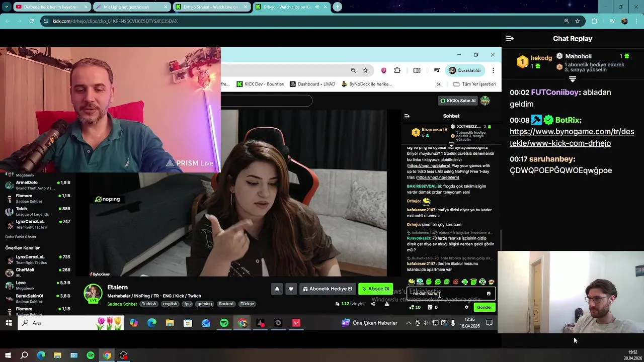Viewport: 644px width, 362px height.
Task: Open reading mode icon in streamed browser
Action: [417, 70]
